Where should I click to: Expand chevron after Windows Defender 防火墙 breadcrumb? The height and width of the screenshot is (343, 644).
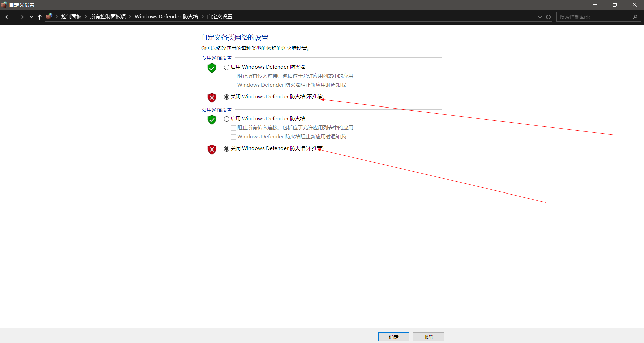(x=203, y=17)
